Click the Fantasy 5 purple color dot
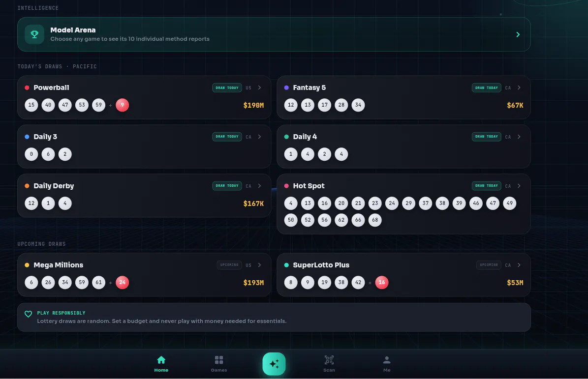 click(286, 87)
